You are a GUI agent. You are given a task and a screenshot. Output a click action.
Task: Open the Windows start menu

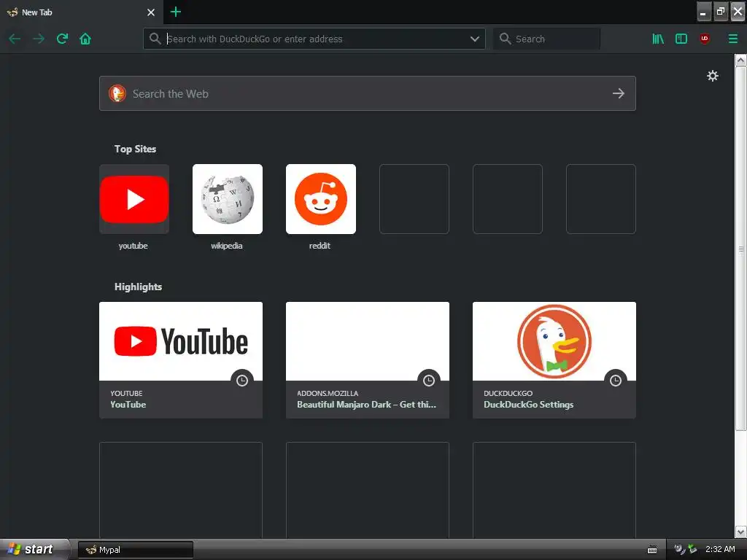[x=34, y=549]
